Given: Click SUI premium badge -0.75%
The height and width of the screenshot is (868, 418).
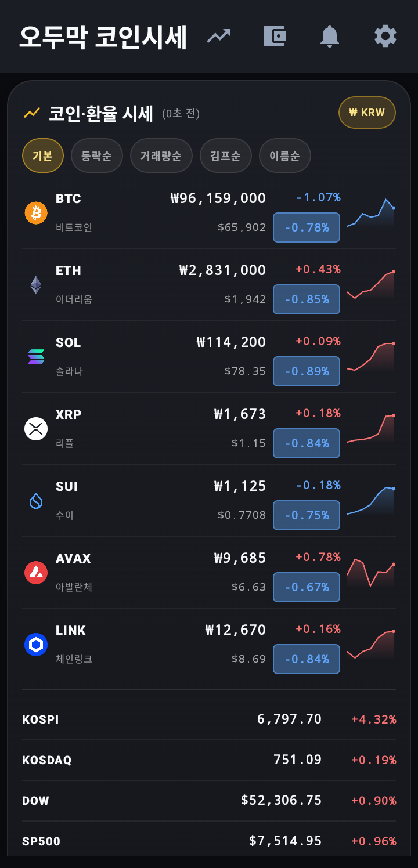Looking at the screenshot, I should [x=307, y=515].
